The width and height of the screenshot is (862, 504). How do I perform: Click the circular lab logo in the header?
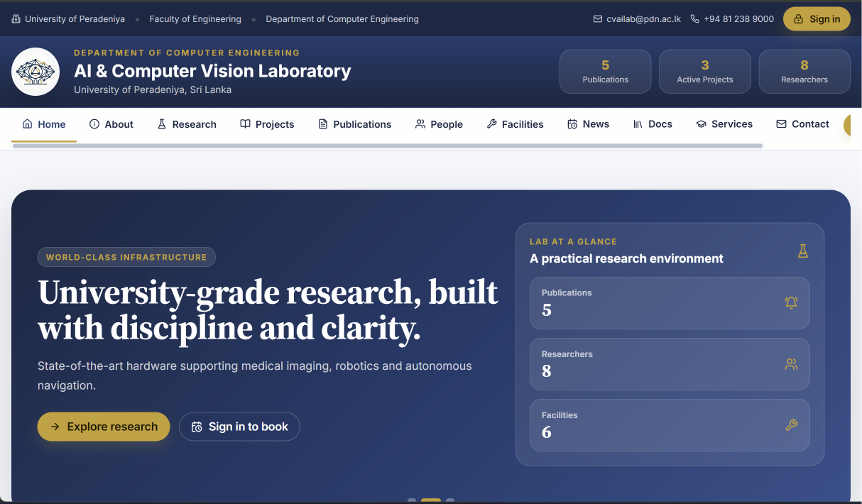click(36, 72)
